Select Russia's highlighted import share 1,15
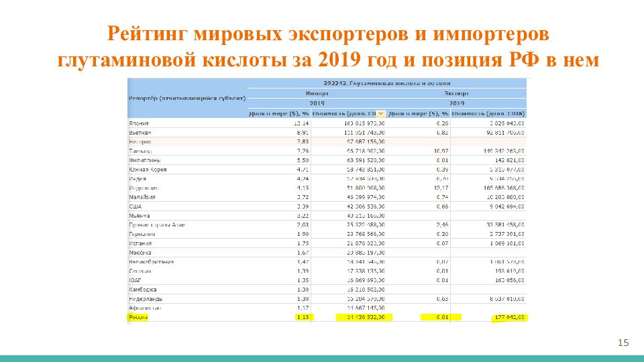The height and width of the screenshot is (362, 644). 303,317
